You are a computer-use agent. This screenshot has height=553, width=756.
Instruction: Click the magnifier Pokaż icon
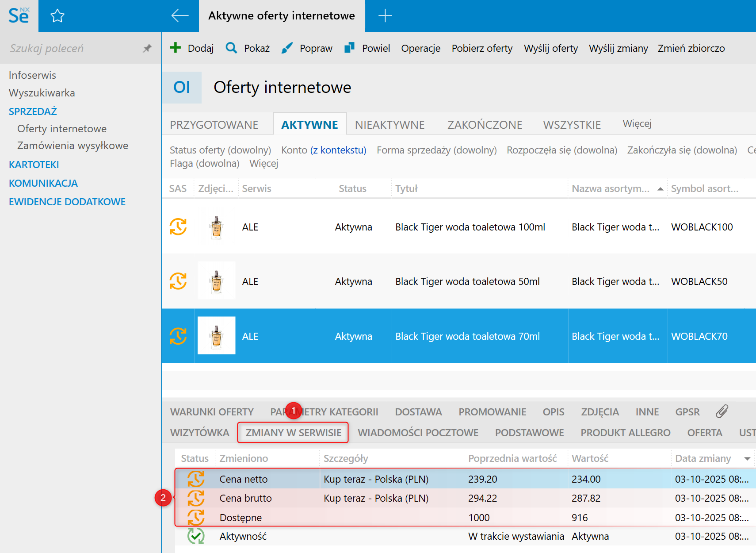(x=231, y=48)
